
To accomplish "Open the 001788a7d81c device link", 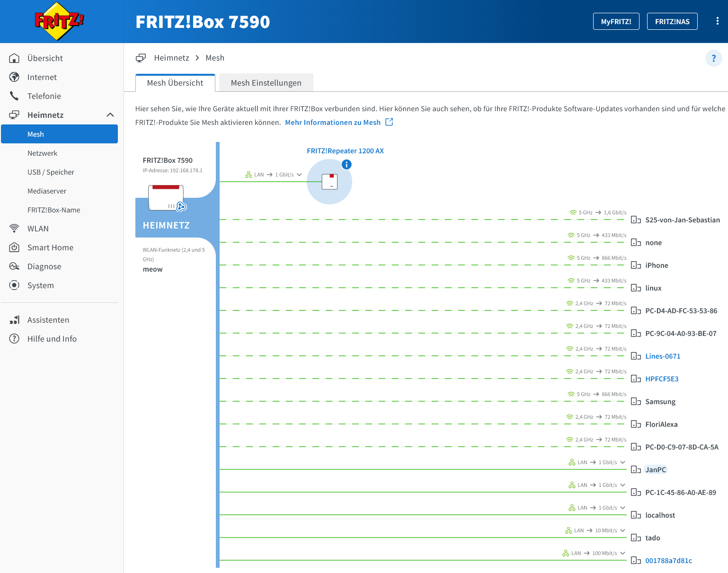I will (x=668, y=561).
